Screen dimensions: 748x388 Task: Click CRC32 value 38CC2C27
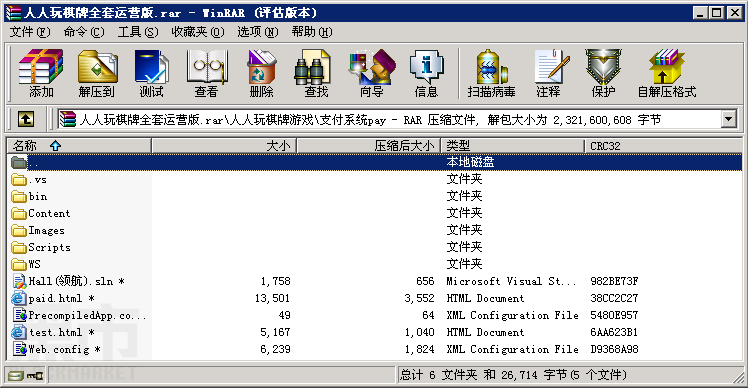(614, 298)
